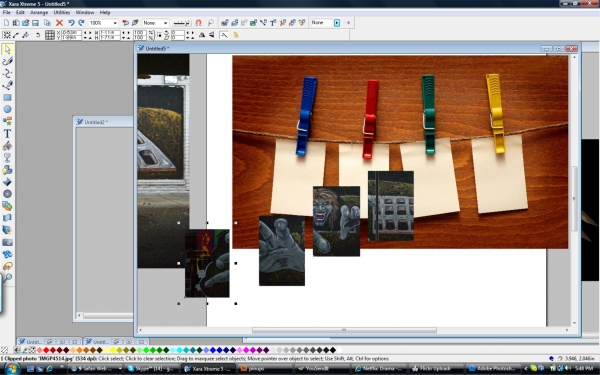Pick the pure red color swatch
Image resolution: width=600 pixels, height=375 pixels.
pos(46,350)
